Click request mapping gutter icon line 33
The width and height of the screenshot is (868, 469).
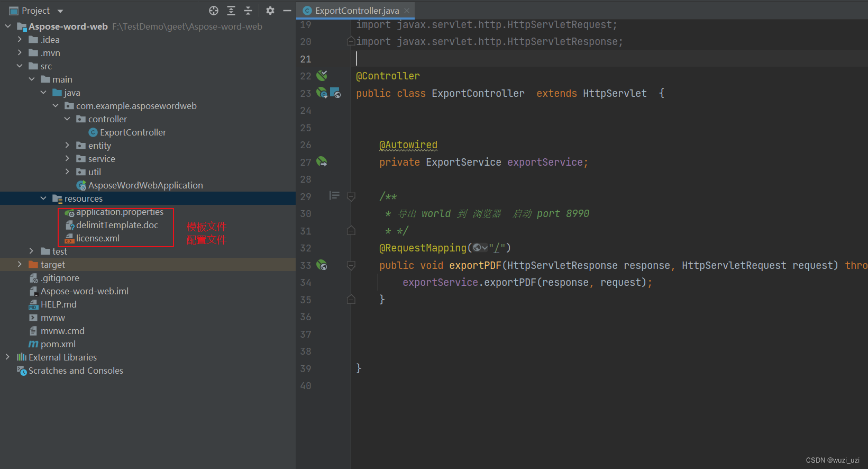click(322, 265)
